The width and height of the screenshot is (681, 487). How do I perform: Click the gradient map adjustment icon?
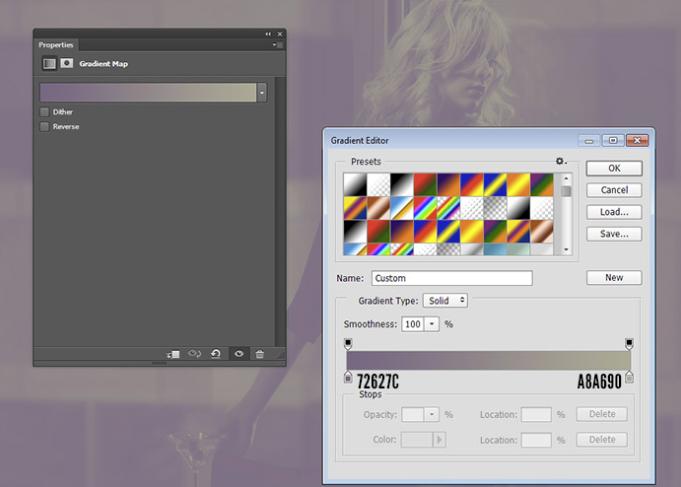coord(48,63)
